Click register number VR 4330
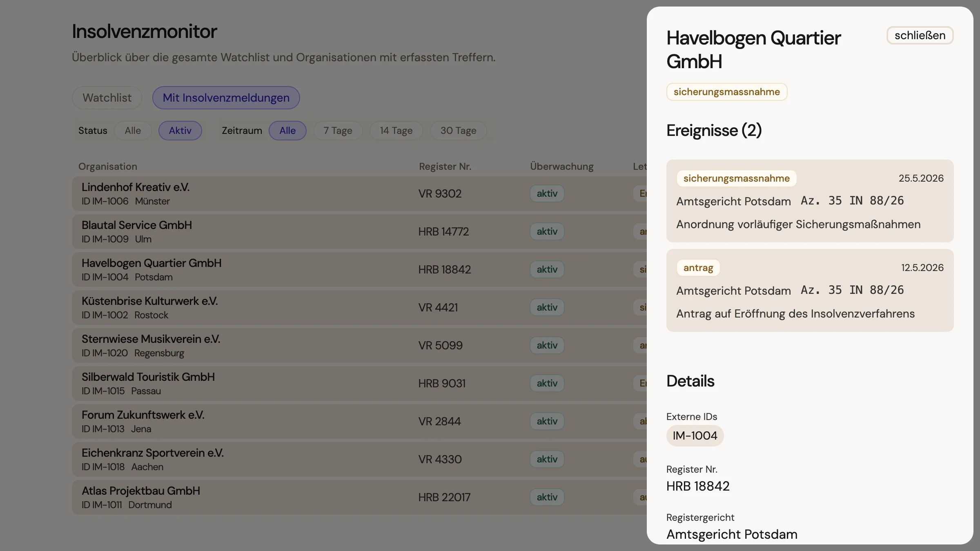The height and width of the screenshot is (551, 980). click(x=440, y=459)
